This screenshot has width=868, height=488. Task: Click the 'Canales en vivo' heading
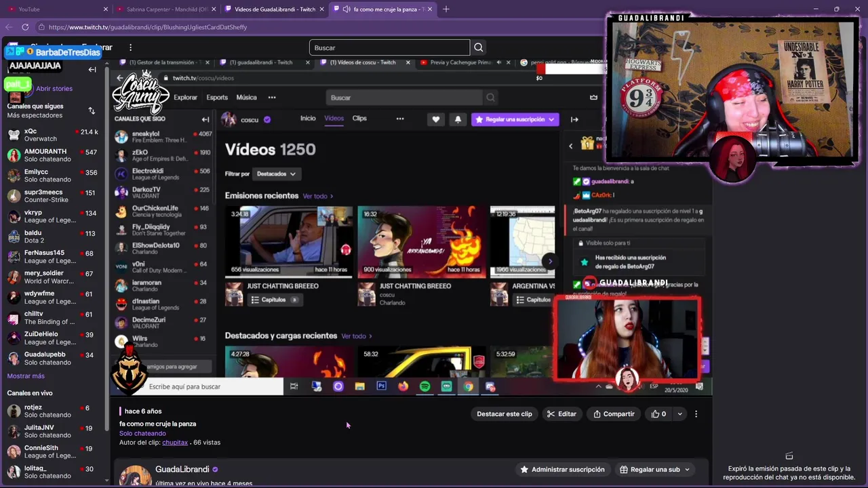pyautogui.click(x=30, y=393)
